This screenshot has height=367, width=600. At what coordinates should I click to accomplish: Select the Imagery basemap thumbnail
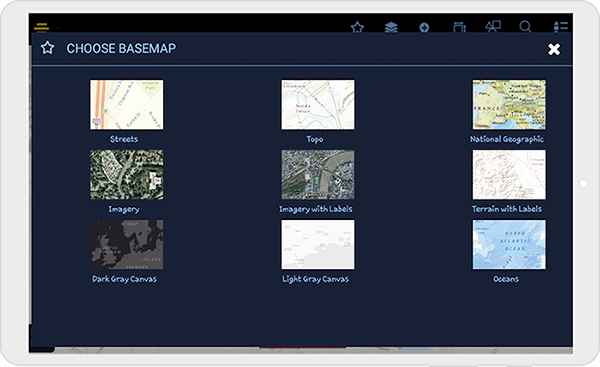127,175
